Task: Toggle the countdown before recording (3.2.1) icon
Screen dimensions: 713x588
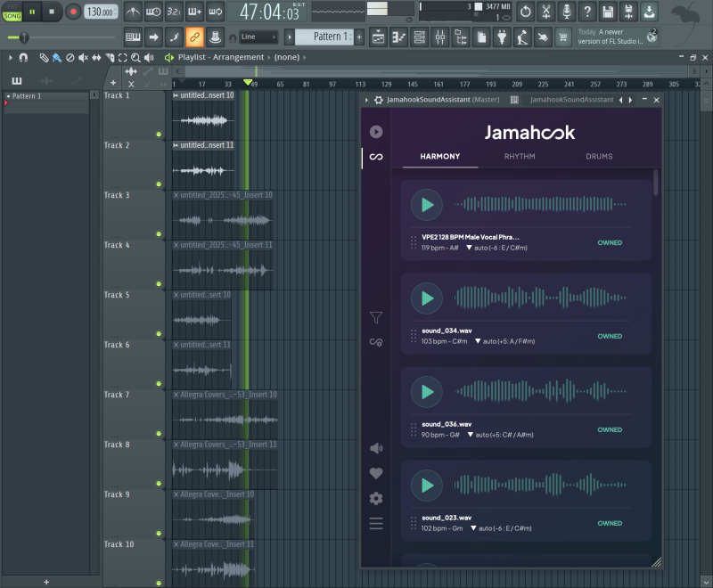Action: click(x=174, y=12)
